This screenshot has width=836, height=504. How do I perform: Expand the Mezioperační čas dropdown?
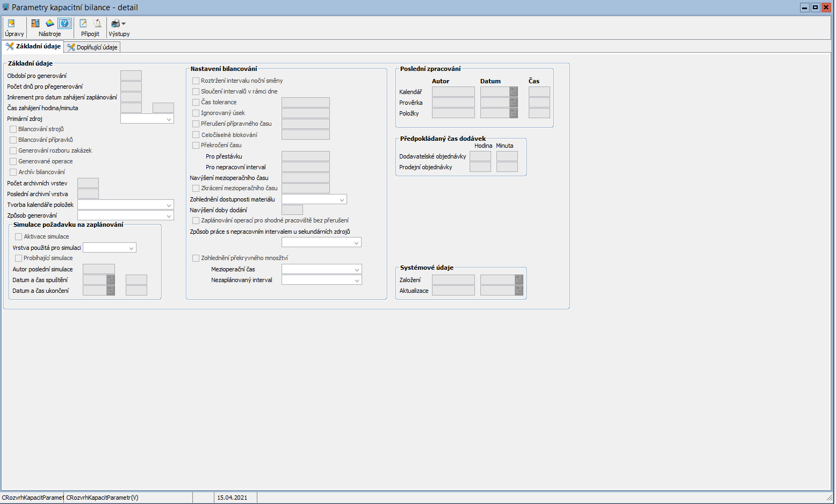(x=357, y=270)
